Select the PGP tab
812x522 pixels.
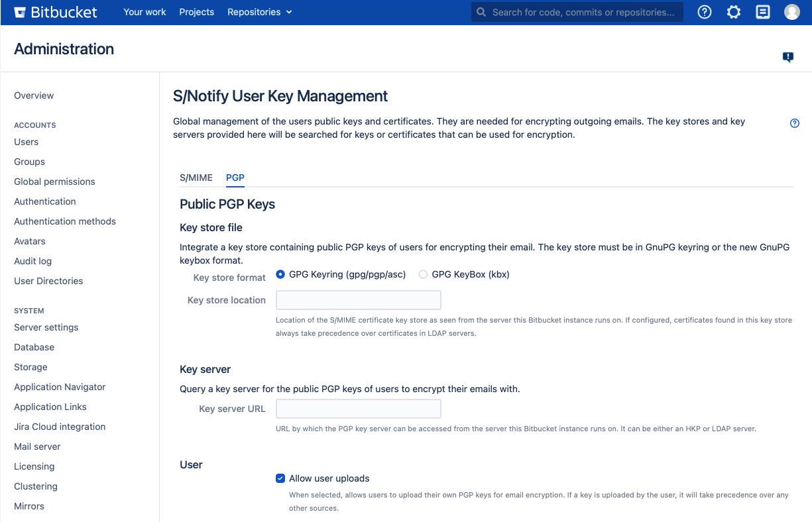[235, 178]
